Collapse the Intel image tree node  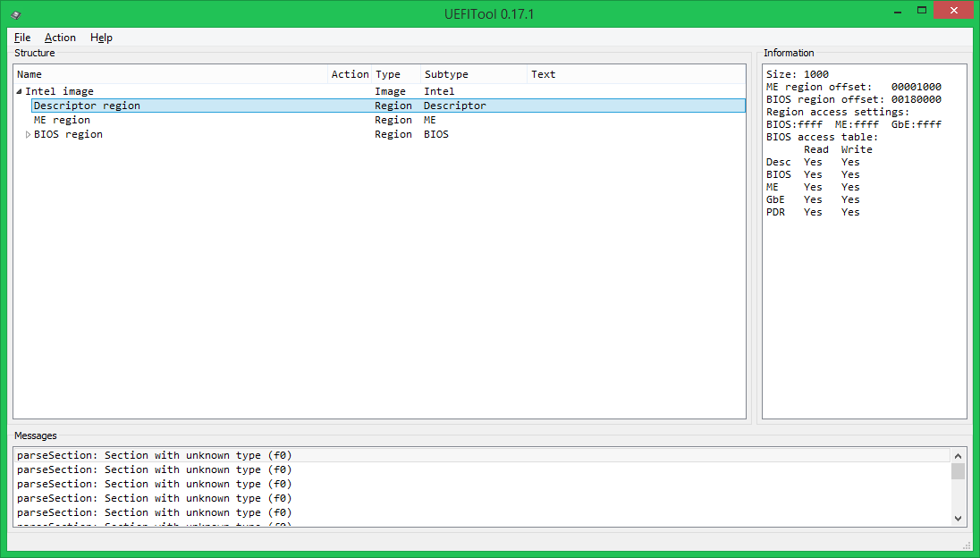(x=20, y=91)
